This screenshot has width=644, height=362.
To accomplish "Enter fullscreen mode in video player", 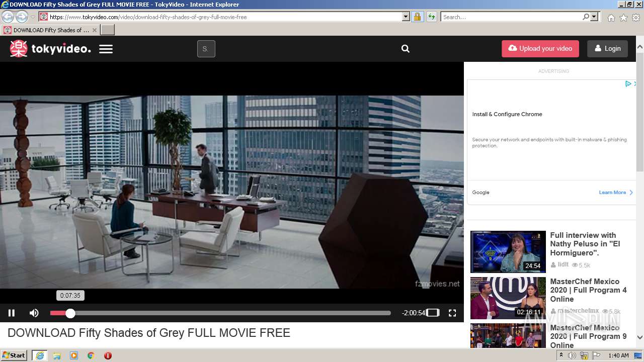I will (x=452, y=313).
